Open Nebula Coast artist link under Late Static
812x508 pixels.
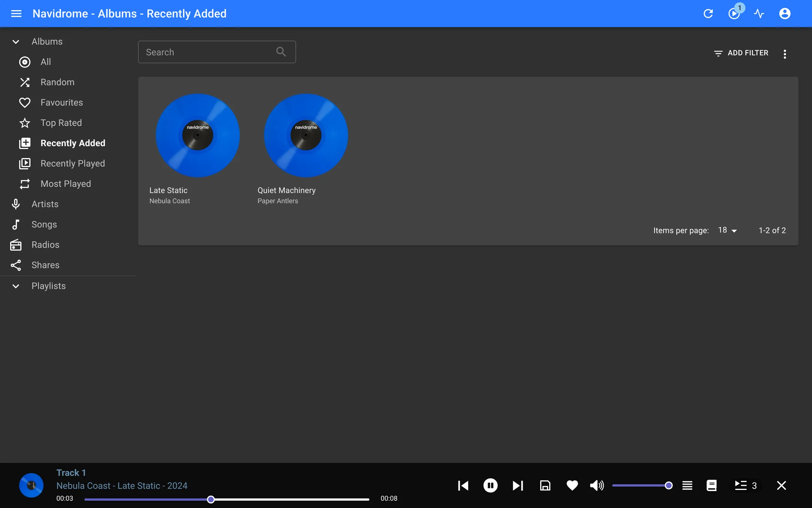click(x=170, y=201)
